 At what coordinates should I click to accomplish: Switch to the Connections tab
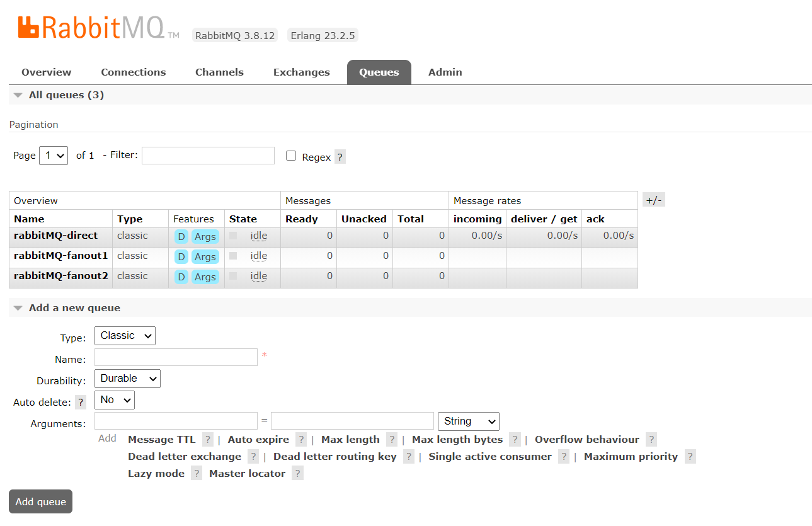click(134, 72)
